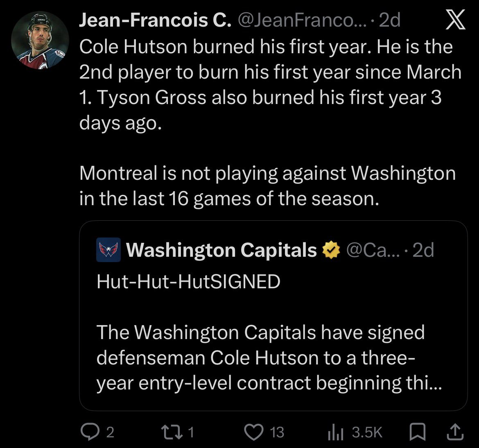The image size is (479, 448).
Task: Repost this tweet using the retweet icon
Action: coord(173,432)
